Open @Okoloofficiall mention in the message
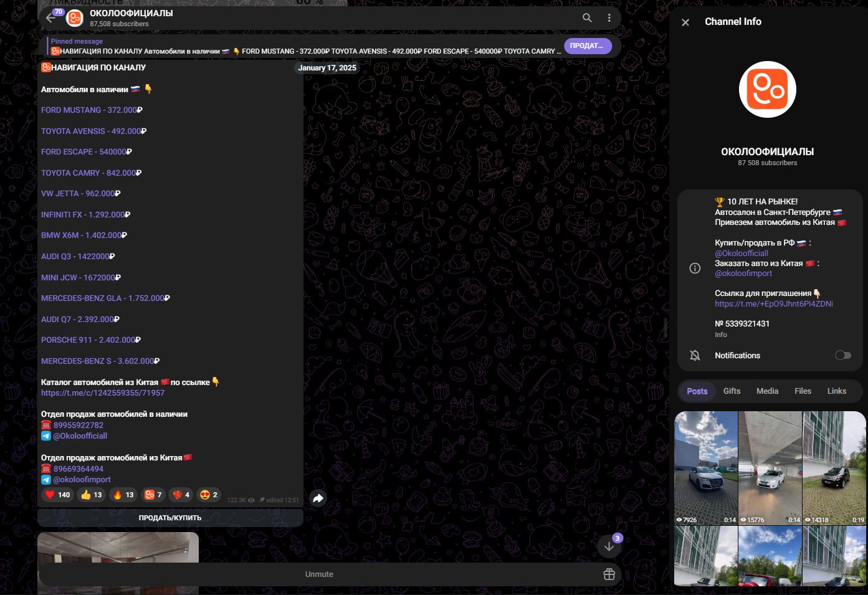The image size is (868, 595). [80, 436]
